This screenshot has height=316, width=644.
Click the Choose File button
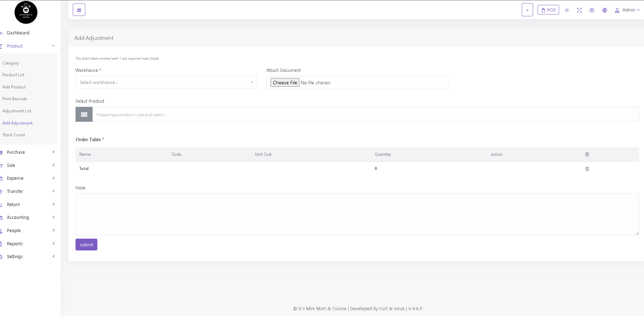pyautogui.click(x=285, y=83)
